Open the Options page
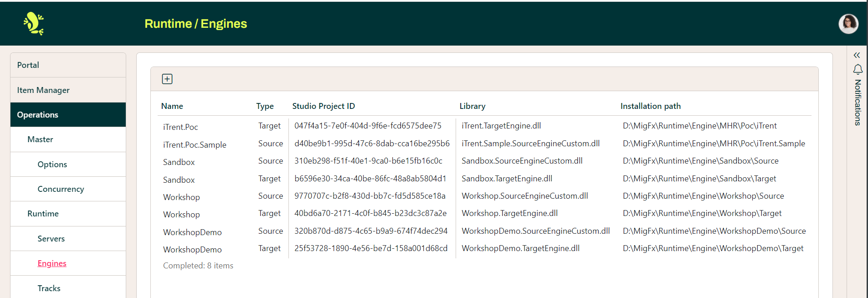This screenshot has height=298, width=868. [x=52, y=164]
